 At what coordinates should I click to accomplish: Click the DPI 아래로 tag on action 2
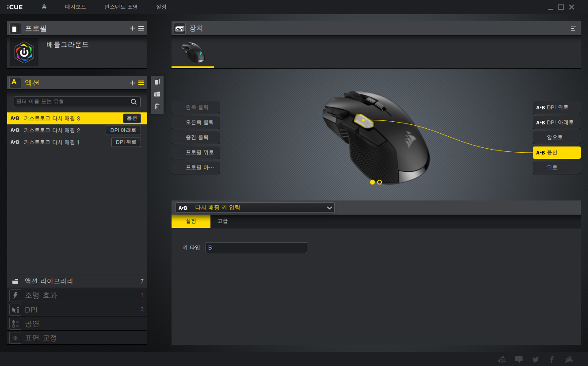[123, 130]
